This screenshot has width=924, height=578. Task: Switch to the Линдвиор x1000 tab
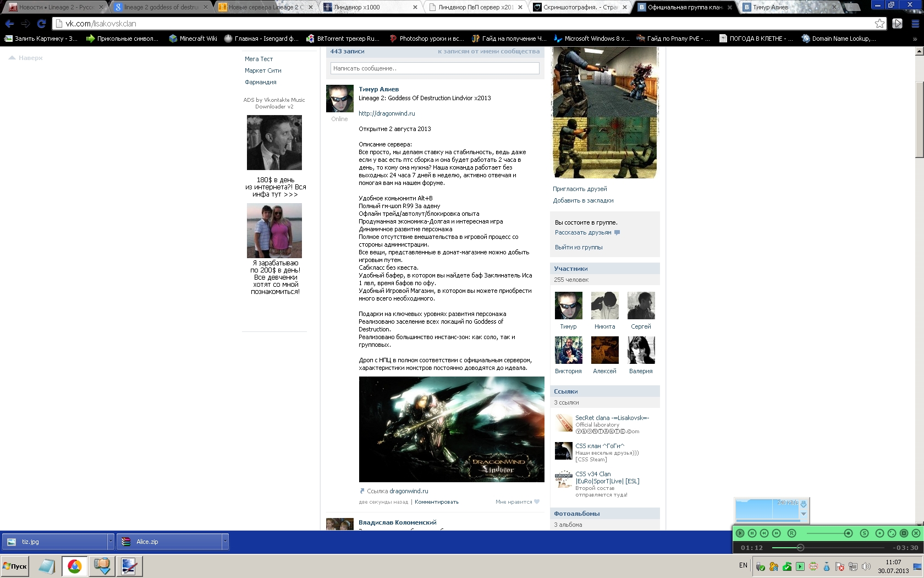(370, 7)
